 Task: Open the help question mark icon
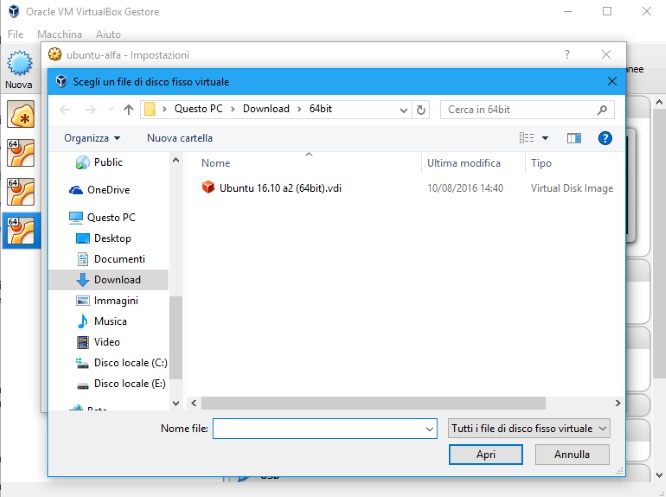pyautogui.click(x=604, y=138)
